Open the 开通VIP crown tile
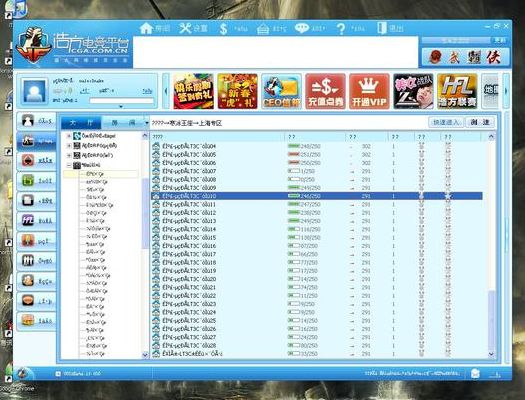 (369, 91)
